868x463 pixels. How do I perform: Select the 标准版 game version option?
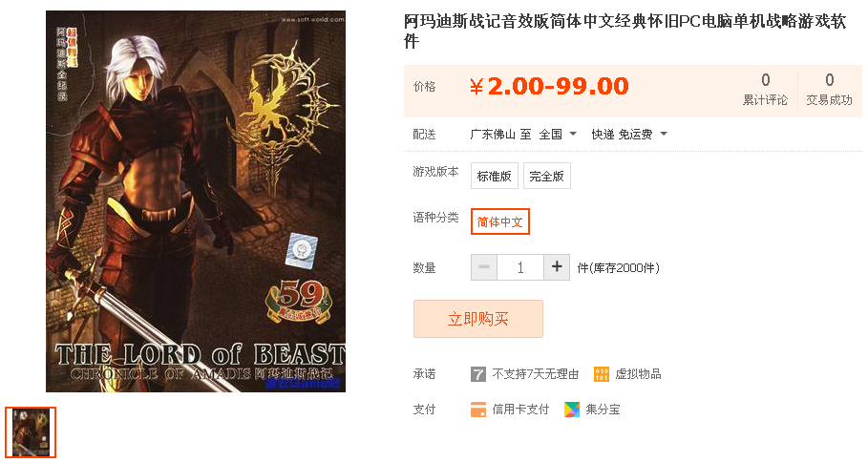495,176
